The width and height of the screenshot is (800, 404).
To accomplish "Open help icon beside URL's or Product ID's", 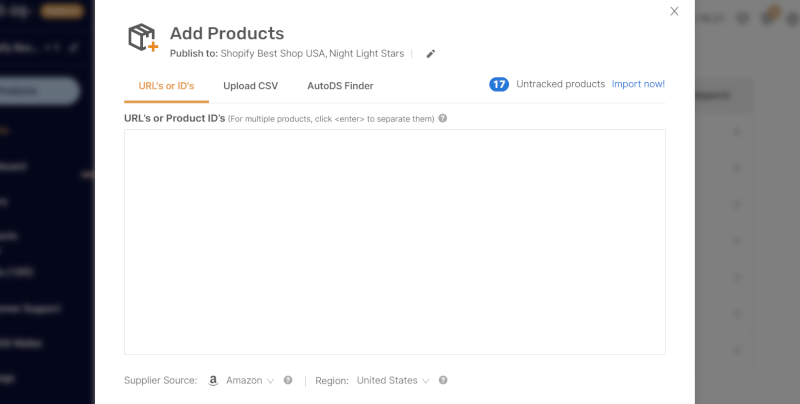I will click(443, 118).
